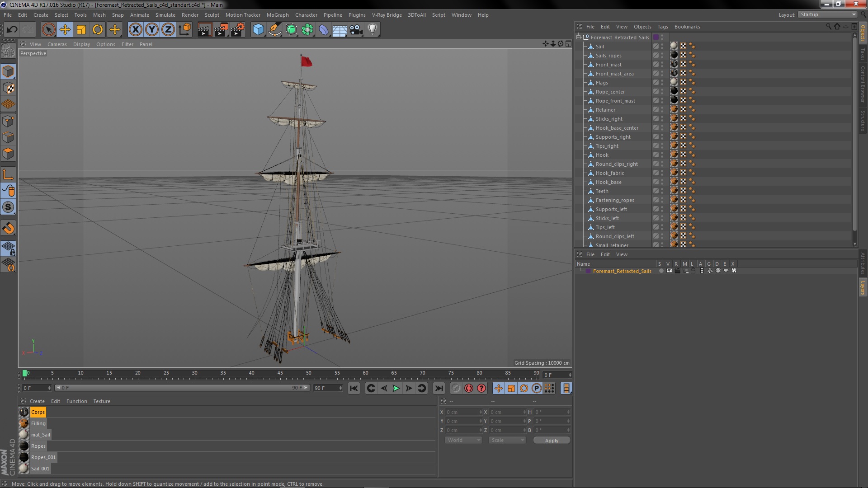Select the Move tool in top toolbar
Screen dimensions: 868x488
[x=65, y=30]
